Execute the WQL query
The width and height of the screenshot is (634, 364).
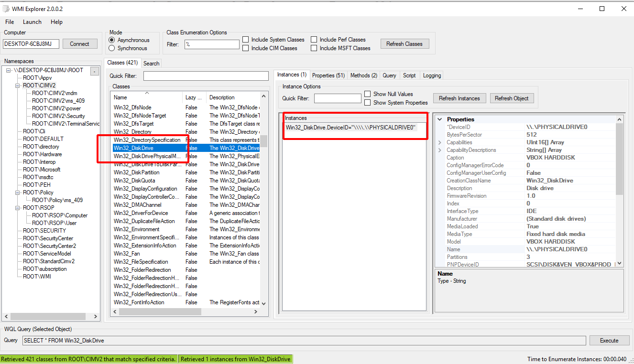(x=609, y=340)
